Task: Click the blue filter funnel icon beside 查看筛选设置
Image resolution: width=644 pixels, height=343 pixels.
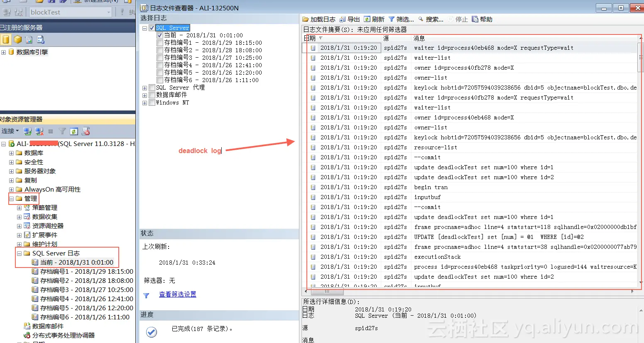Action: pyautogui.click(x=146, y=295)
